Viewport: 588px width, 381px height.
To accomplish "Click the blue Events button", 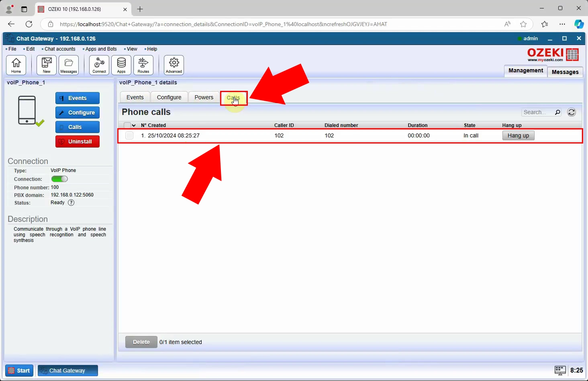I will (x=78, y=98).
